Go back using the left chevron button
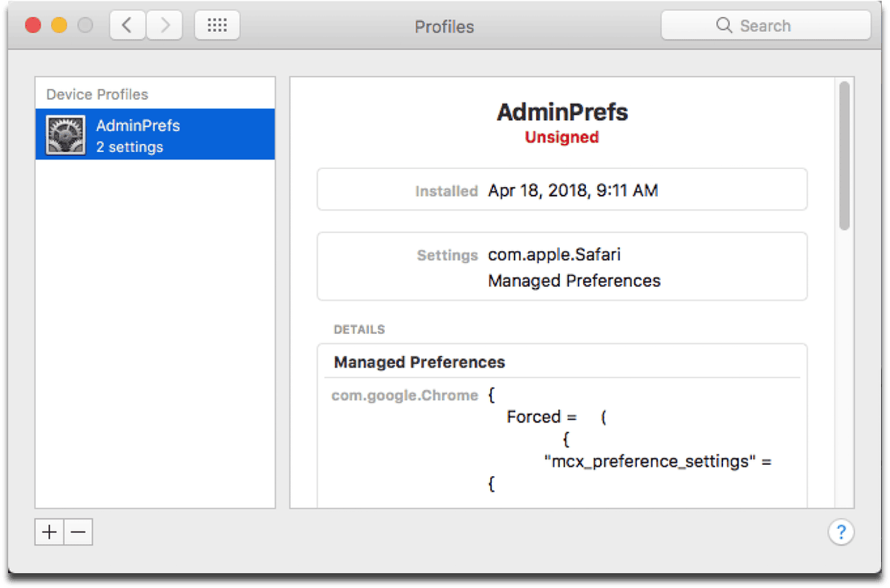This screenshot has width=890, height=588. pos(128,26)
